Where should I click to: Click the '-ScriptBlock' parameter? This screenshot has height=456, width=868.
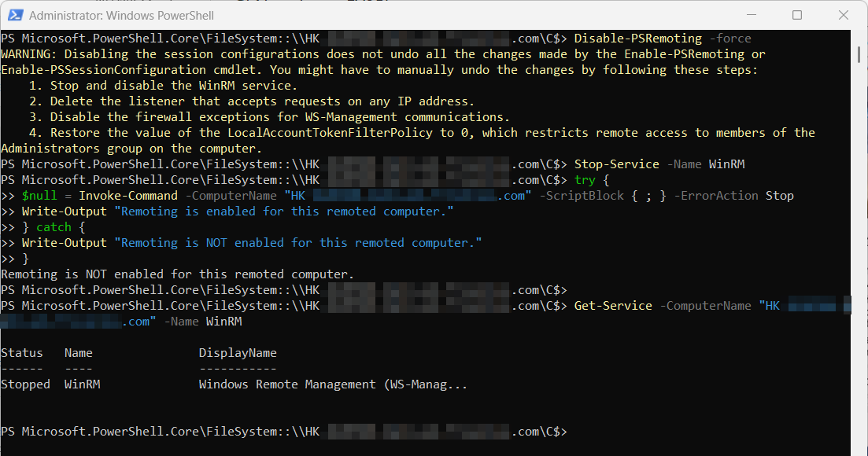tap(581, 196)
